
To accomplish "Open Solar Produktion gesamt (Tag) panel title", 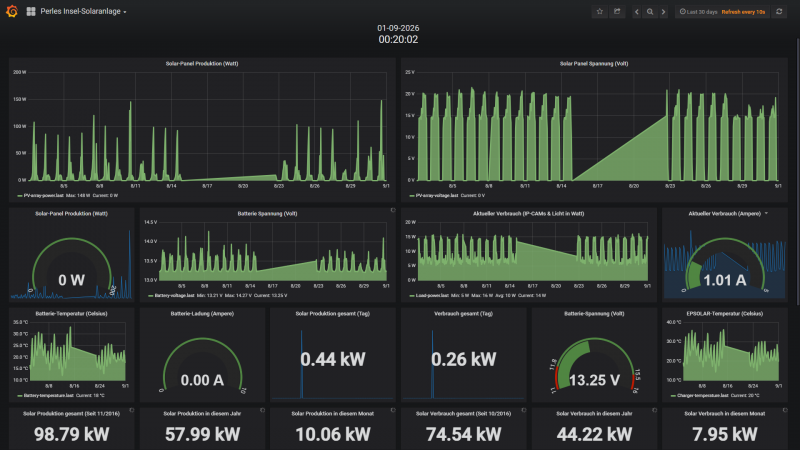I will tap(333, 314).
